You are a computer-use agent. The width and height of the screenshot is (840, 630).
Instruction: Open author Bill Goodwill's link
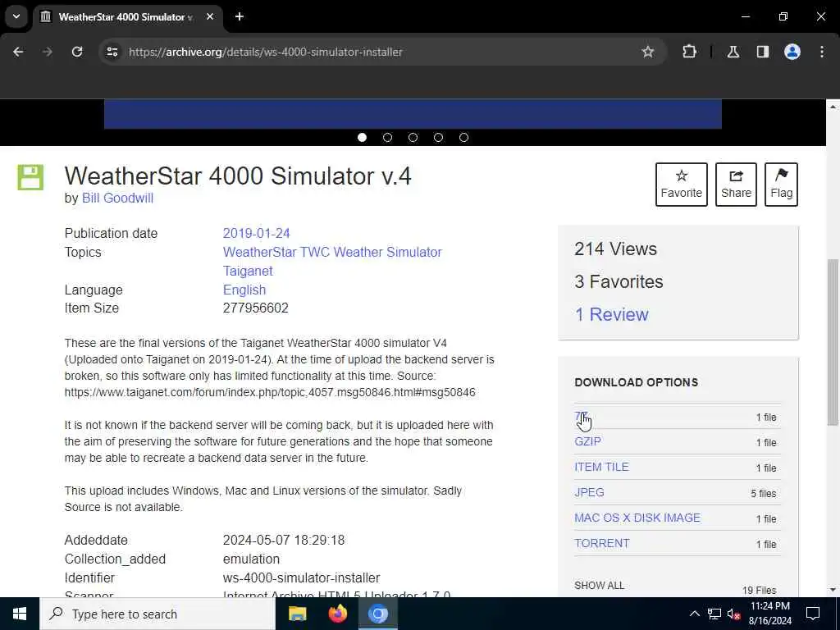117,198
